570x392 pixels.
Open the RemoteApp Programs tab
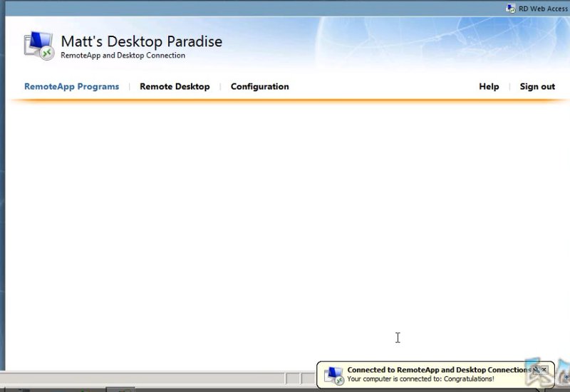72,86
